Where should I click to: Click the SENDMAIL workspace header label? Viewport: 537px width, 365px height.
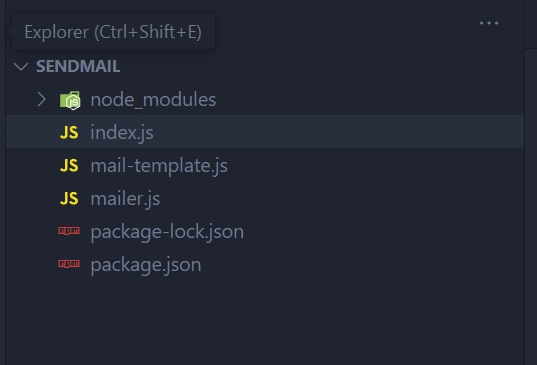click(x=78, y=66)
